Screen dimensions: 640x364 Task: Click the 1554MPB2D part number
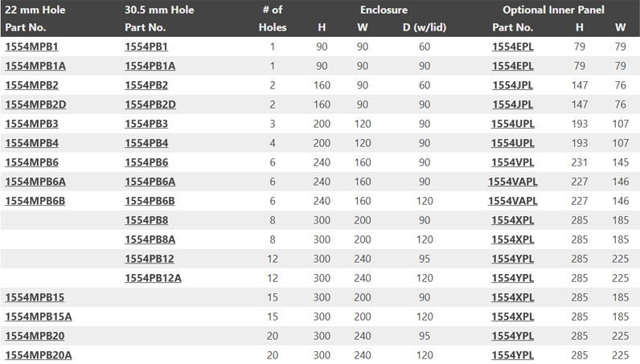pyautogui.click(x=35, y=104)
